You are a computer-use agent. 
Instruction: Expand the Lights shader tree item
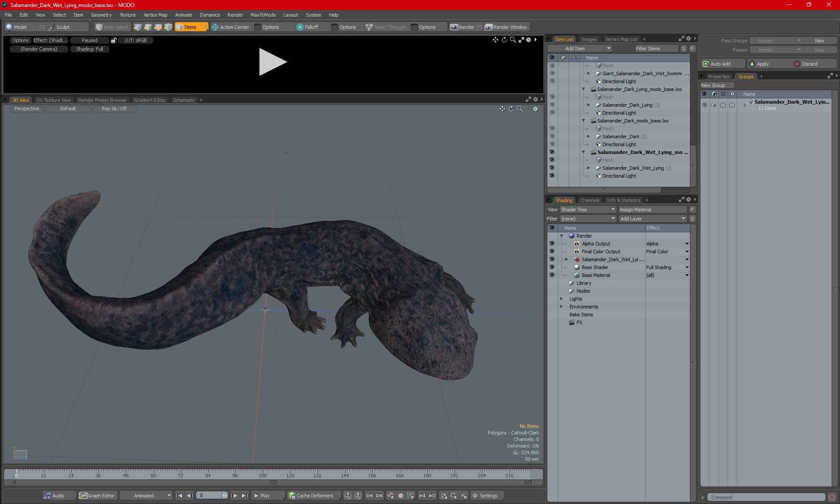pyautogui.click(x=562, y=299)
